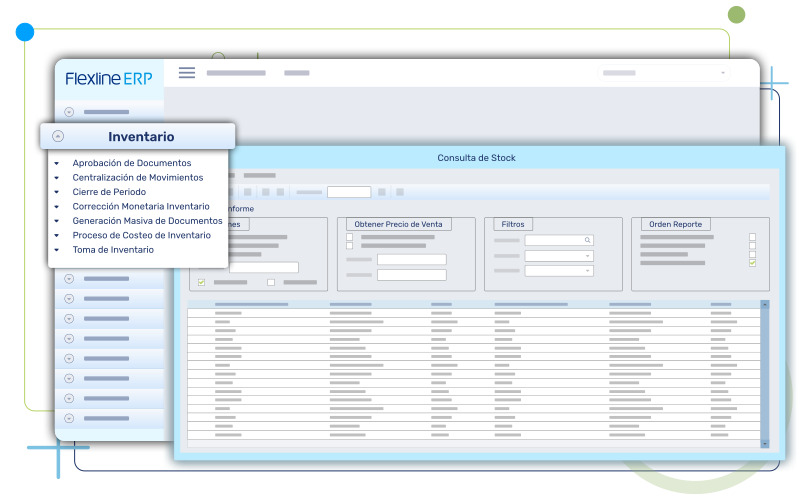The image size is (800, 500).
Task: Open Cierre de Periodo menu item
Action: [109, 192]
